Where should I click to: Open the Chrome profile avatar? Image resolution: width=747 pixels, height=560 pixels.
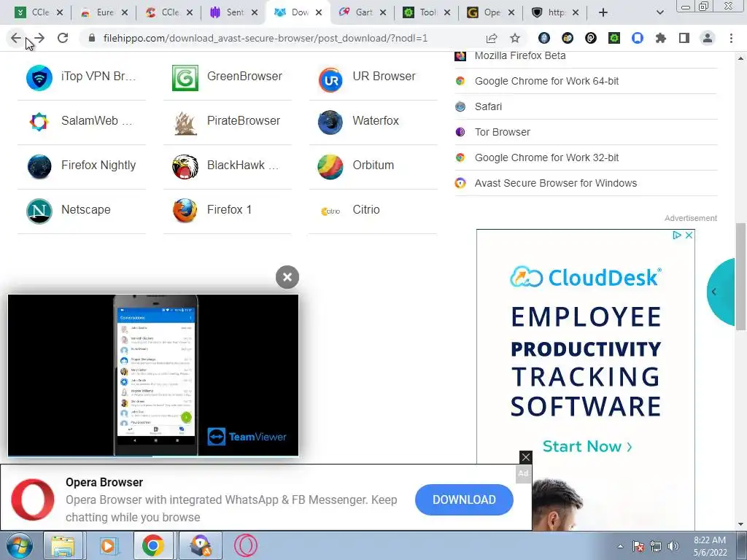[708, 38]
